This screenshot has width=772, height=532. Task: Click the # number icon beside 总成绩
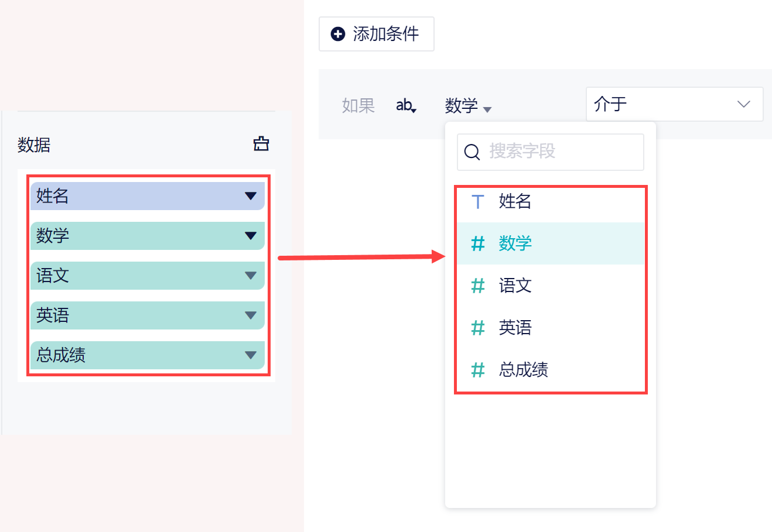[x=478, y=370]
